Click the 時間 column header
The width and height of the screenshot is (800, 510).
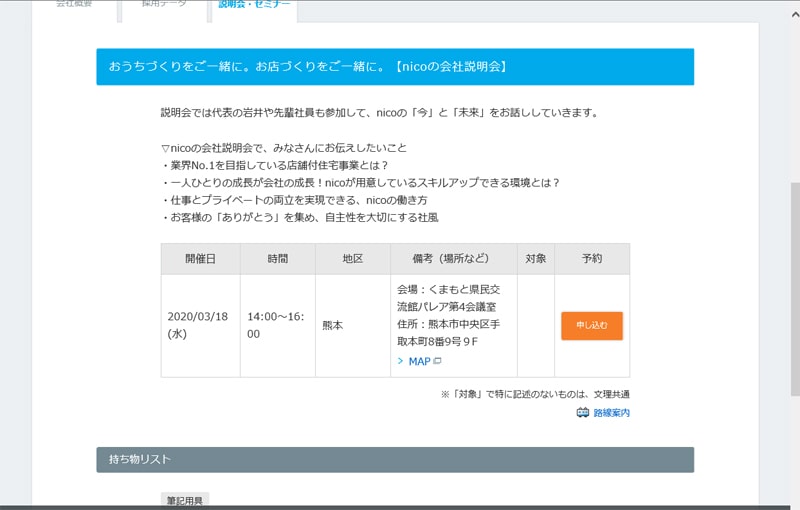[x=278, y=259]
